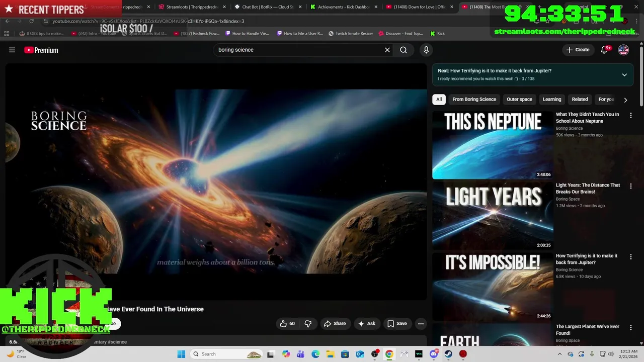
Task: Open the Discover - Find Top... bookmark
Action: [x=400, y=33]
